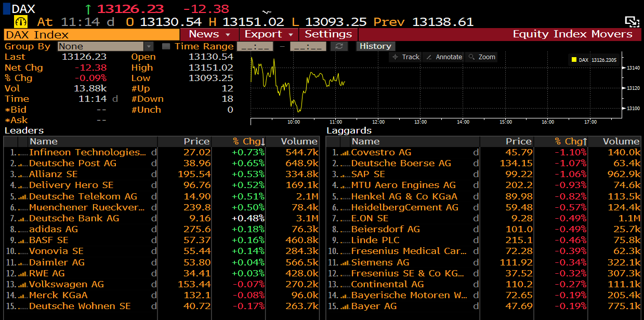The image size is (644, 320).
Task: Select Muenchener Rueckver row
Action: pos(161,208)
